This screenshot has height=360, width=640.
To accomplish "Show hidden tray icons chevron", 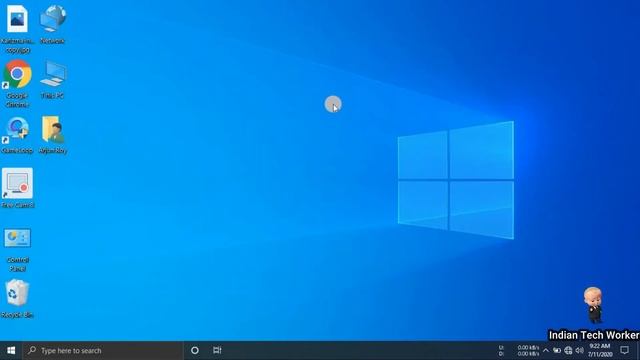I will click(546, 351).
